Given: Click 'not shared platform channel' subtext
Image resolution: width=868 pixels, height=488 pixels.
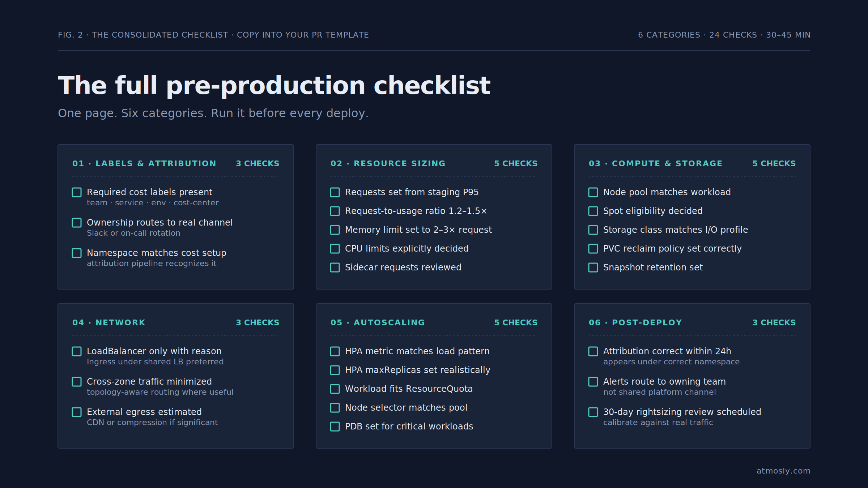Looking at the screenshot, I should 659,392.
